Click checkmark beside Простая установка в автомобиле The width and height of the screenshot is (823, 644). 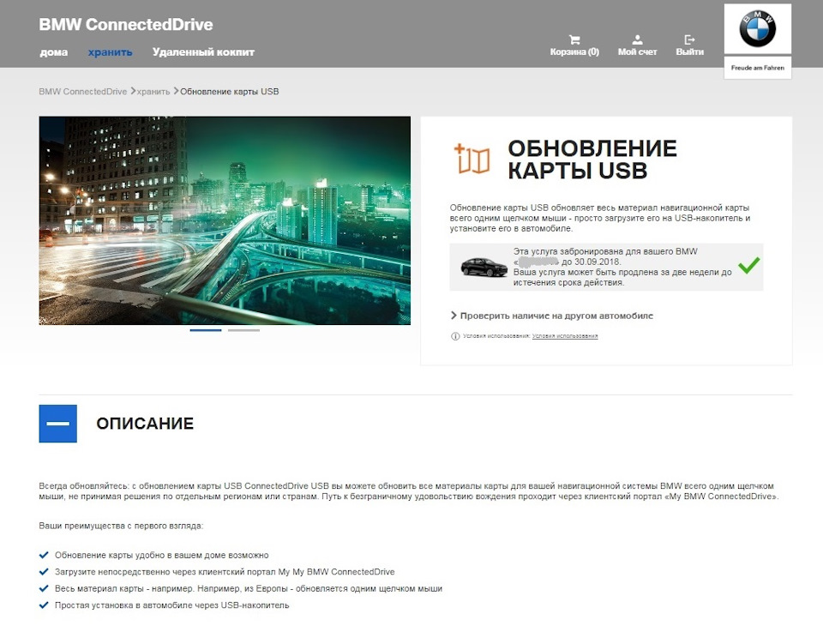[x=44, y=605]
